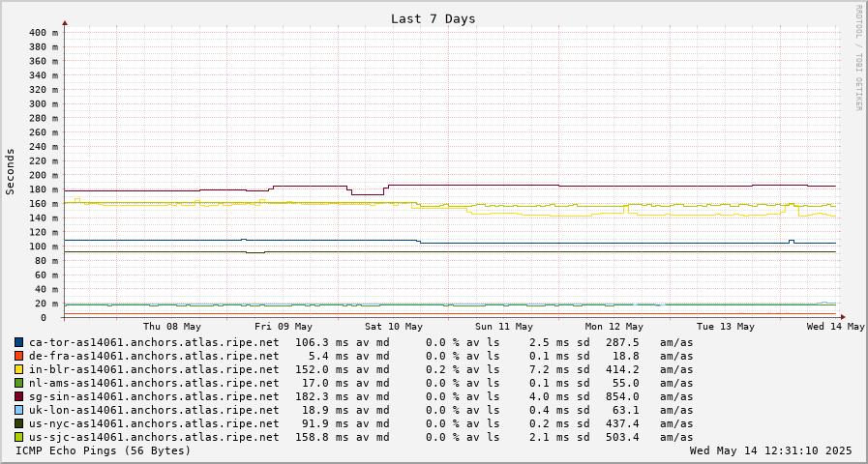Viewport: 868px width, 464px height.
Task: Click the 106.3 ms median value
Action: pyautogui.click(x=321, y=342)
